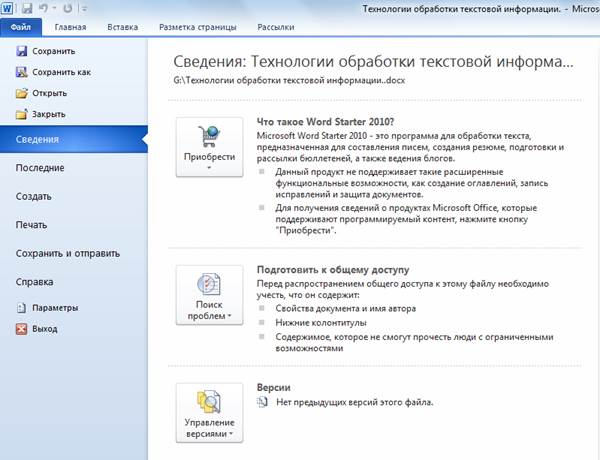Viewport: 600px width, 460px height.
Task: Click the Undo arrow in the title bar
Action: pos(41,8)
